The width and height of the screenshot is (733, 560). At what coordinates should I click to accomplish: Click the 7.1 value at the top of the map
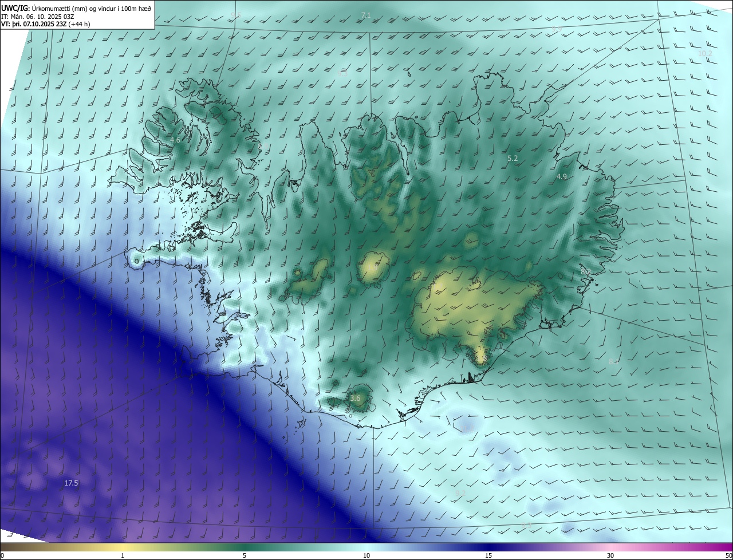(x=366, y=15)
